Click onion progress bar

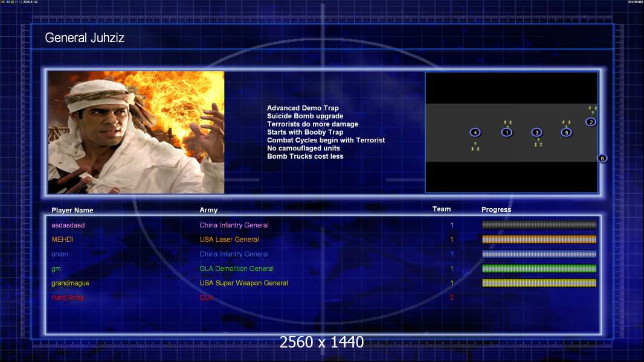click(539, 254)
